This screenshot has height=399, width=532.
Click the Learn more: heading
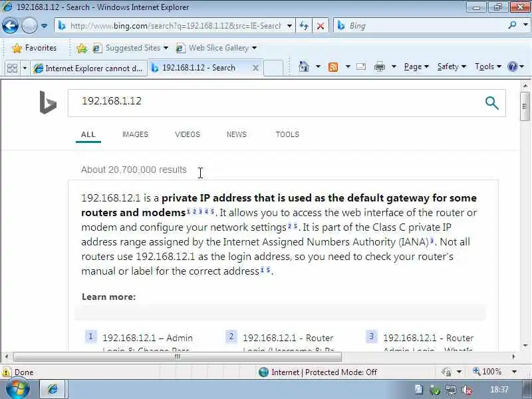[x=108, y=297]
